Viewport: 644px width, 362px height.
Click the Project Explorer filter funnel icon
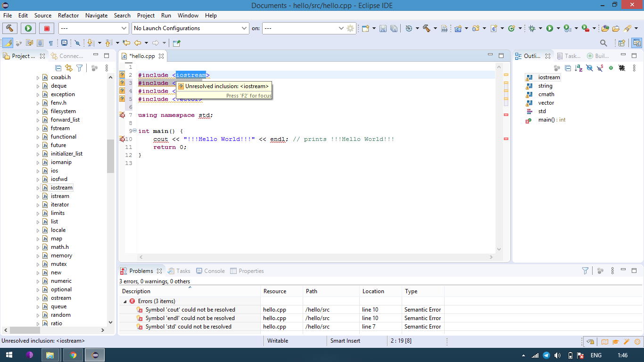(x=80, y=68)
